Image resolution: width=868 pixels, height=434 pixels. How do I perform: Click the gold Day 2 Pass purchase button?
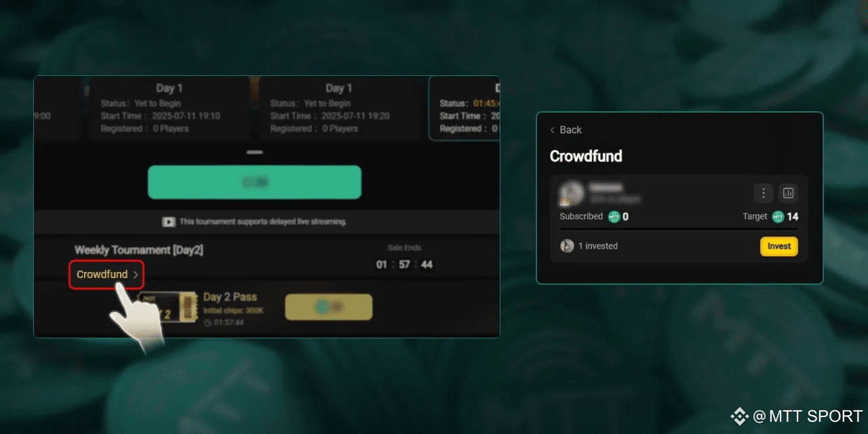point(329,307)
